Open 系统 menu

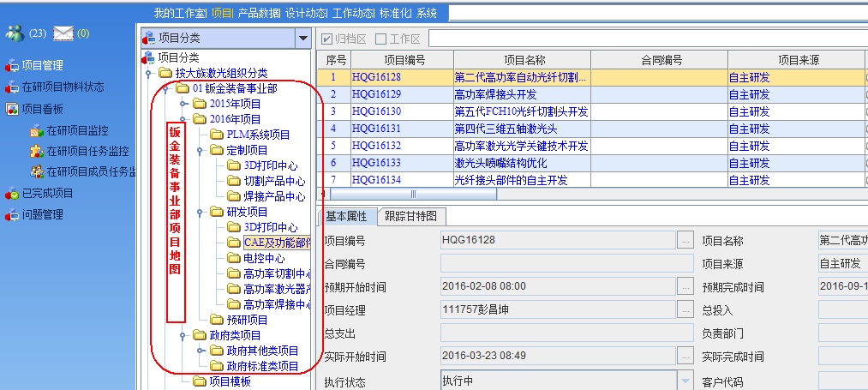pyautogui.click(x=426, y=14)
